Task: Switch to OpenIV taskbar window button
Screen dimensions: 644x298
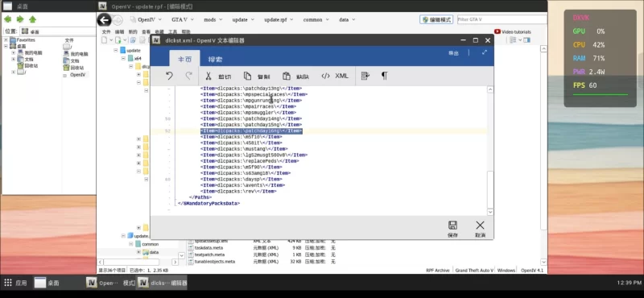Action: pos(111,283)
